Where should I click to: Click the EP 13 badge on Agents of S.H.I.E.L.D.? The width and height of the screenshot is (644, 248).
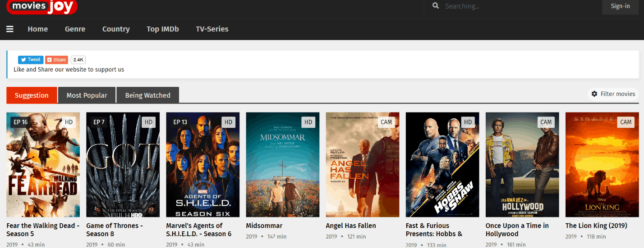pyautogui.click(x=180, y=122)
